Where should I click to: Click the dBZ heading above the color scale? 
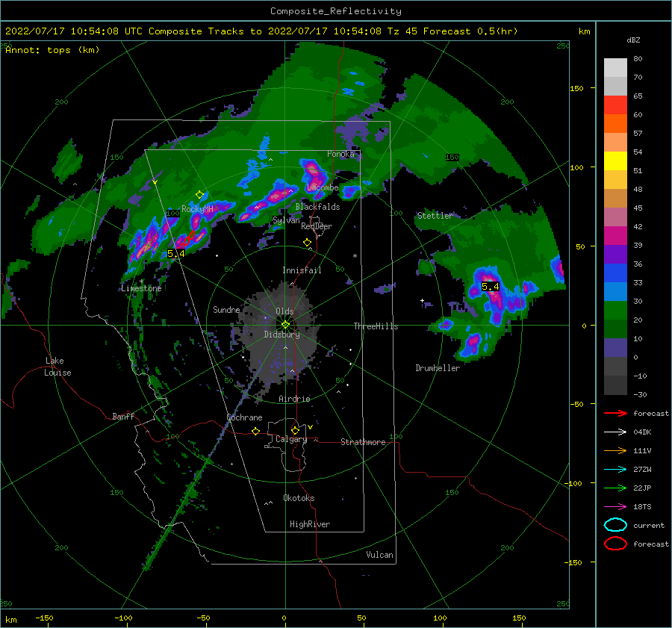[x=633, y=40]
